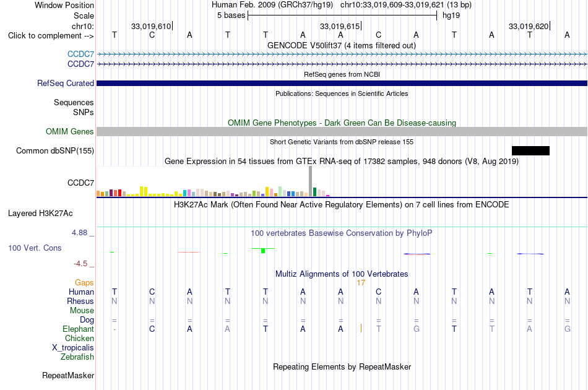Screen dimensions: 588x390
Task: Open the GENCODE V50lift37 track title
Action: 342,45
